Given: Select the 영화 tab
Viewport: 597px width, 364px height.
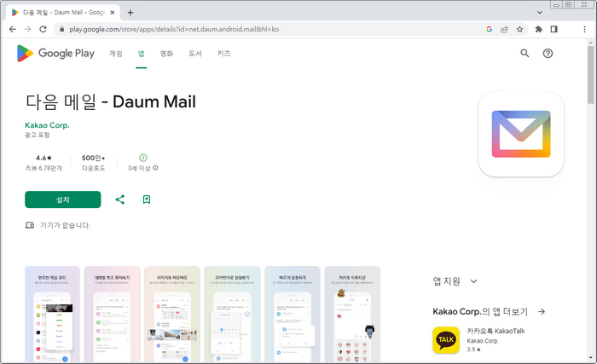Looking at the screenshot, I should (166, 54).
